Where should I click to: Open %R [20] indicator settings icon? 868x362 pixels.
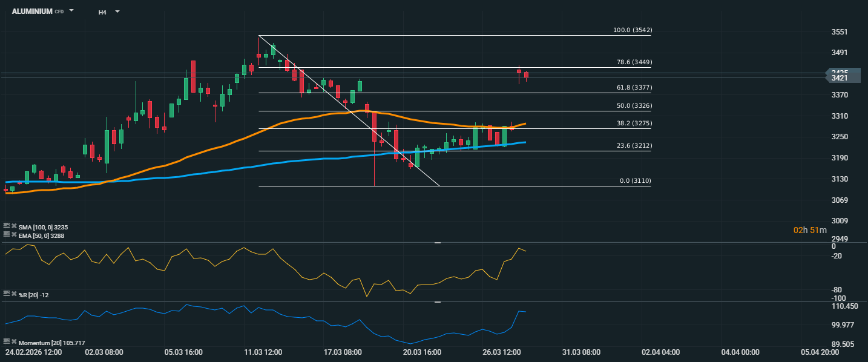[6, 294]
